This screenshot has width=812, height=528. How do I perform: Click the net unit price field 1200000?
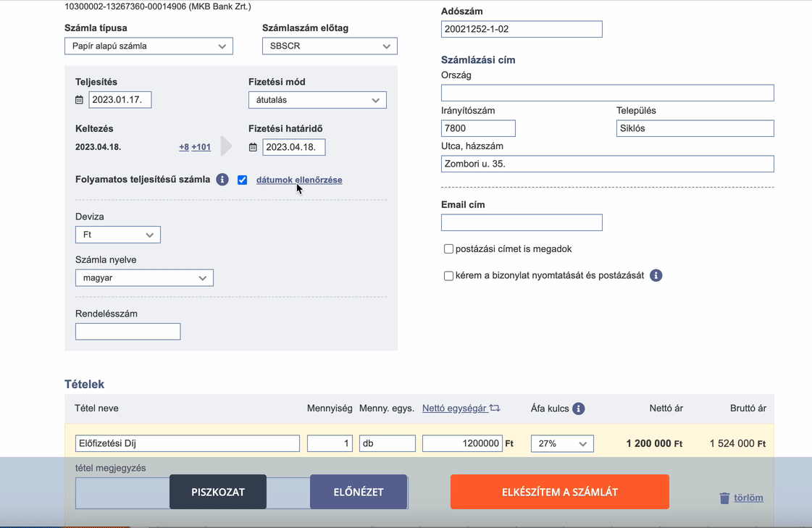(462, 444)
